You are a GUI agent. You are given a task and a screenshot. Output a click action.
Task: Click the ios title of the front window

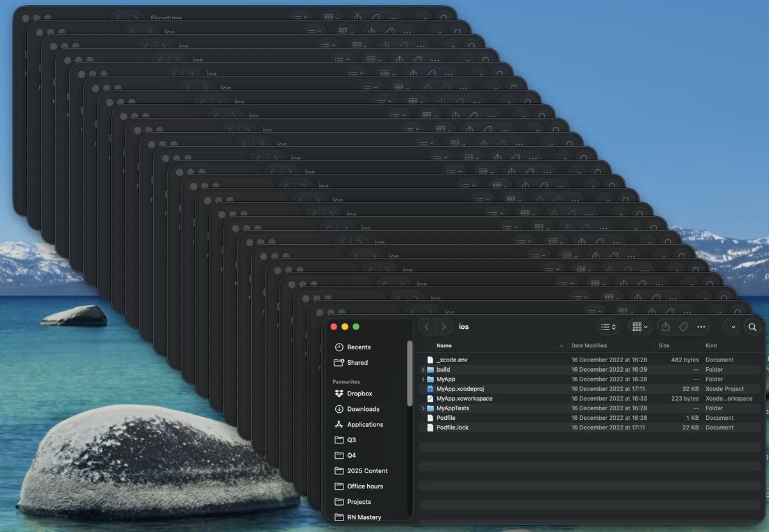[x=464, y=327]
